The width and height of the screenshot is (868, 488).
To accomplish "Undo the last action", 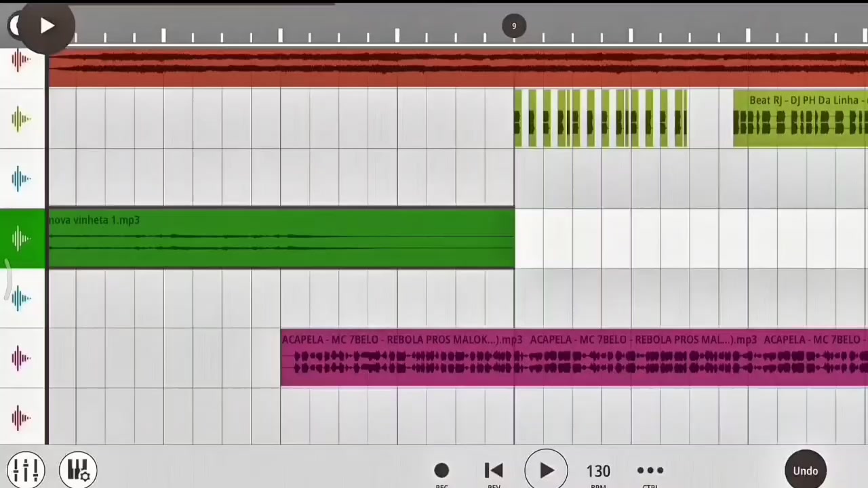I will [x=806, y=470].
